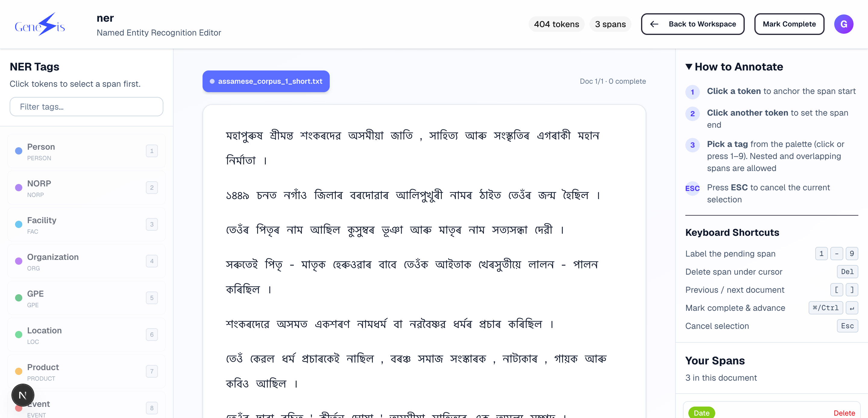868x418 pixels.
Task: Select the token খেৰসুতীয়ে
Action: tap(500, 264)
